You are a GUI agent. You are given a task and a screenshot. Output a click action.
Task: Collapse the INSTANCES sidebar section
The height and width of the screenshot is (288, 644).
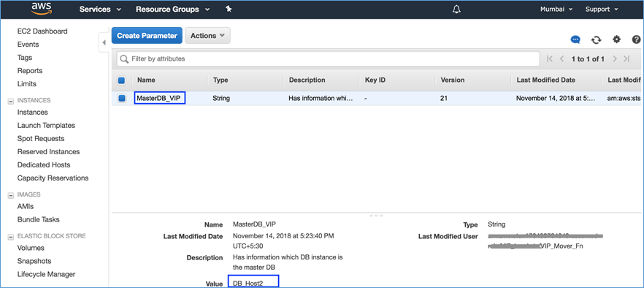pos(12,101)
